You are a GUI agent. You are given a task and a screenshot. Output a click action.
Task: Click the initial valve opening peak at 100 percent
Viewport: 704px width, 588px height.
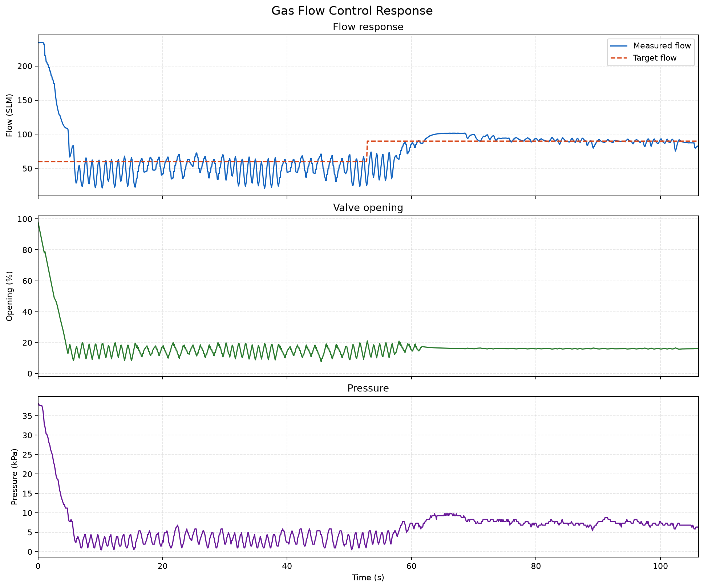[38, 220]
